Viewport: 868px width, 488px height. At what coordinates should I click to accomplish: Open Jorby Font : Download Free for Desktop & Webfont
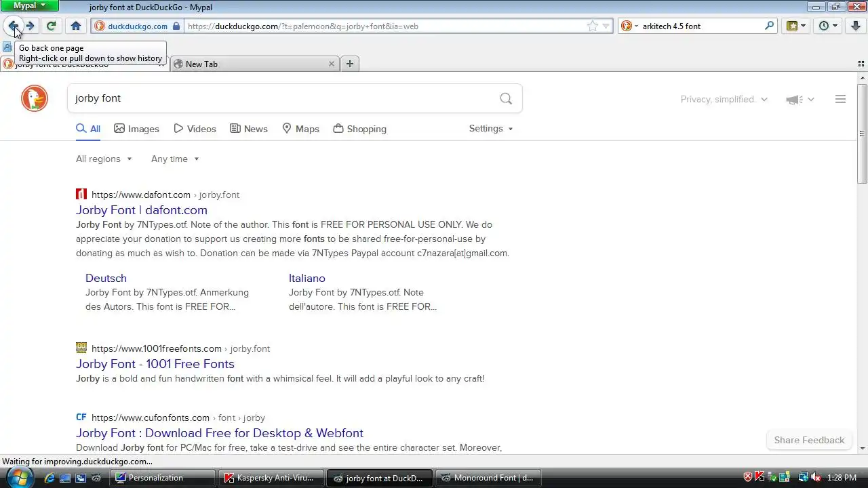pyautogui.click(x=220, y=433)
